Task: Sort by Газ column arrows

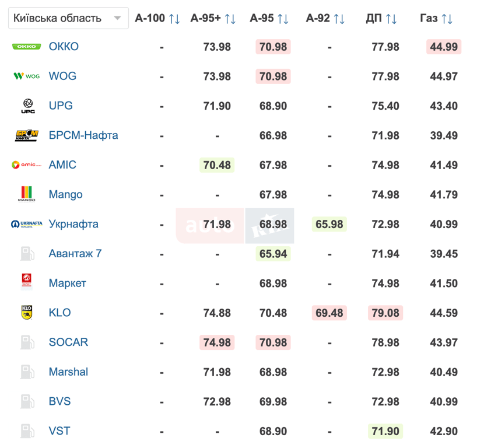Action: (x=447, y=19)
